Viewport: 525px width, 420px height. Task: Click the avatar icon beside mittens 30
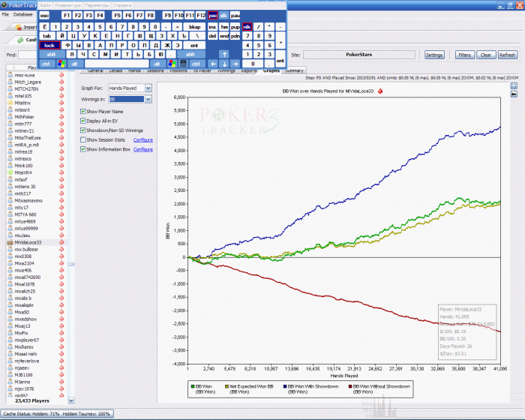click(x=10, y=187)
